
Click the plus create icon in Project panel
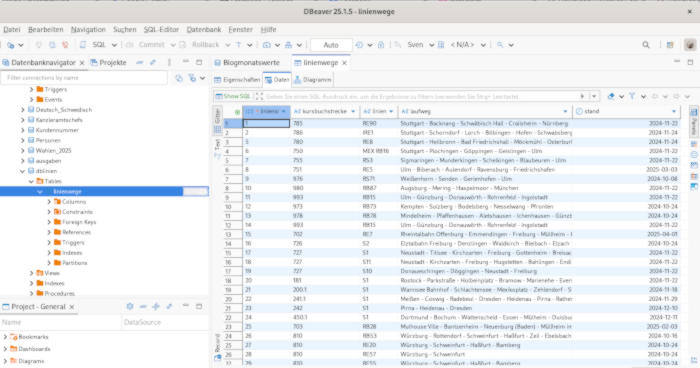click(x=156, y=306)
